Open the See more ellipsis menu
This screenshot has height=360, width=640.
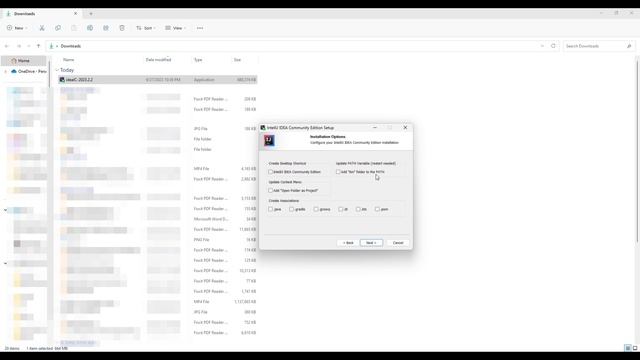200,28
